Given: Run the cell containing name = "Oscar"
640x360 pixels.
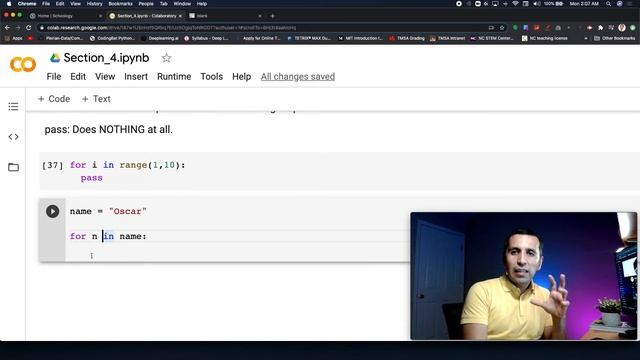Looking at the screenshot, I should pyautogui.click(x=52, y=211).
